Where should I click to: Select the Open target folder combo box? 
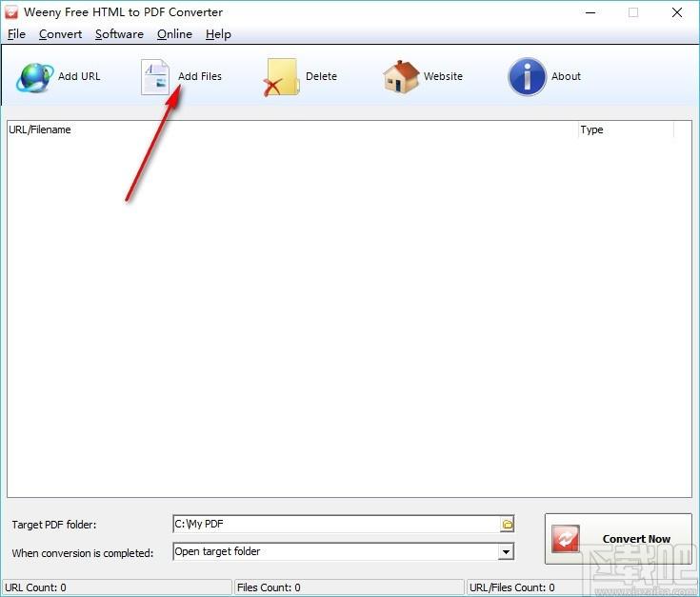(343, 551)
